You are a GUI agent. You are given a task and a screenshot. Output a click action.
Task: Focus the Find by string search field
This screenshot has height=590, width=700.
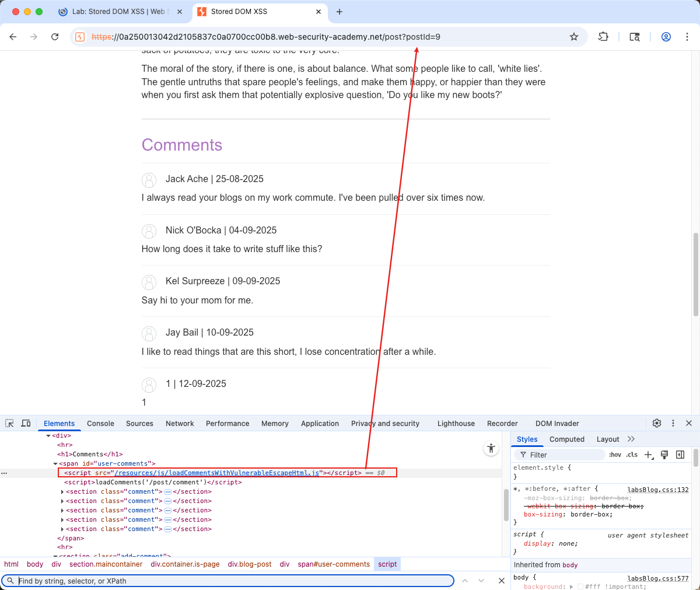click(228, 581)
